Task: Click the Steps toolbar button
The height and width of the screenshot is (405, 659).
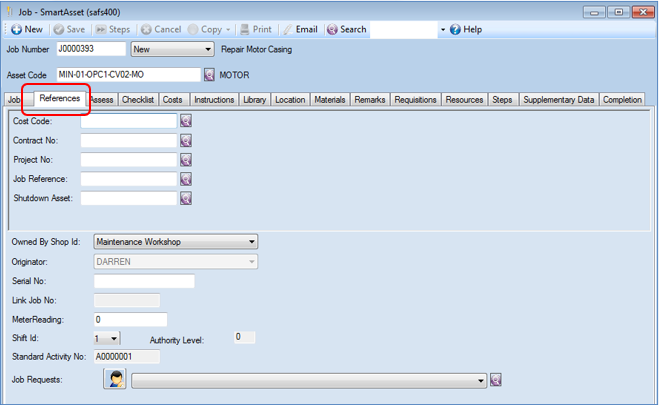Action: (x=113, y=29)
